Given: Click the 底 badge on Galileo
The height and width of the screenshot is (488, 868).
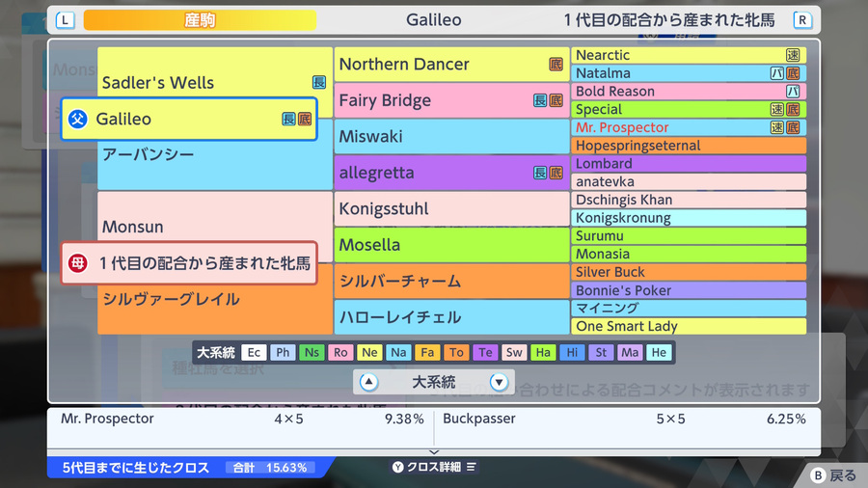Looking at the screenshot, I should tap(305, 119).
